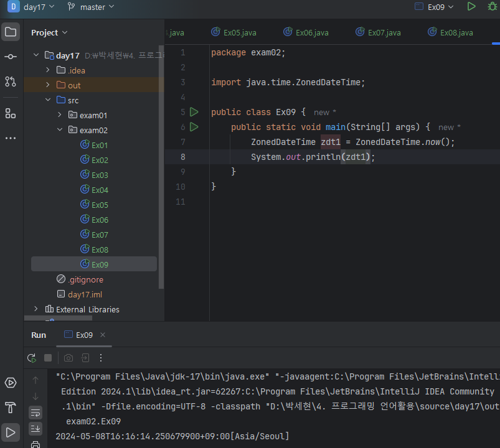Viewport: 500px width, 448px height.
Task: Open the day17 project dropdown
Action: pyautogui.click(x=39, y=7)
